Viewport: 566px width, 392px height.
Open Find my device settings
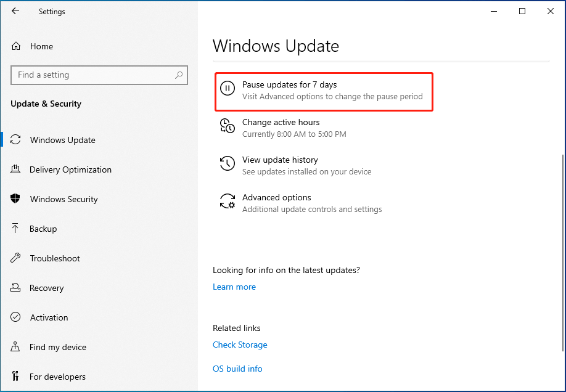tap(58, 347)
